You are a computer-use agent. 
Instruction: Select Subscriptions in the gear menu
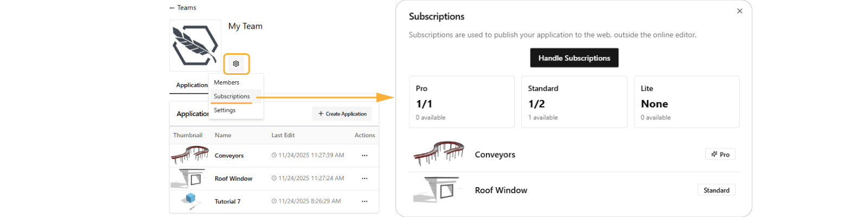[x=232, y=97]
